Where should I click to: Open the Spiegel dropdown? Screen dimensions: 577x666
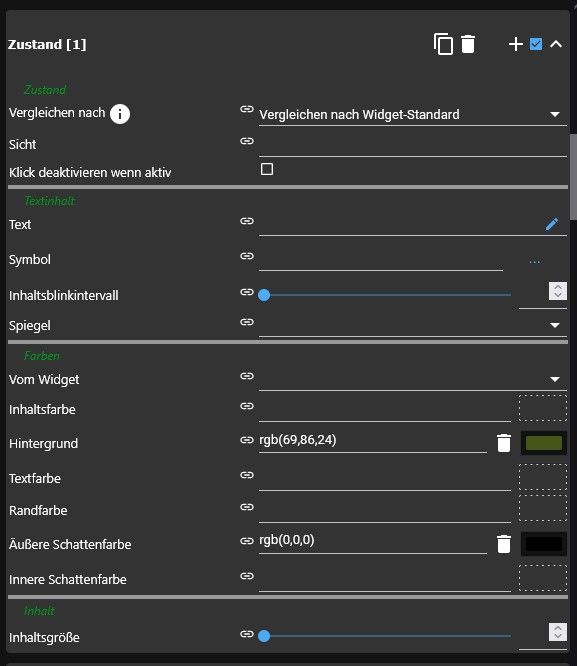click(413, 325)
